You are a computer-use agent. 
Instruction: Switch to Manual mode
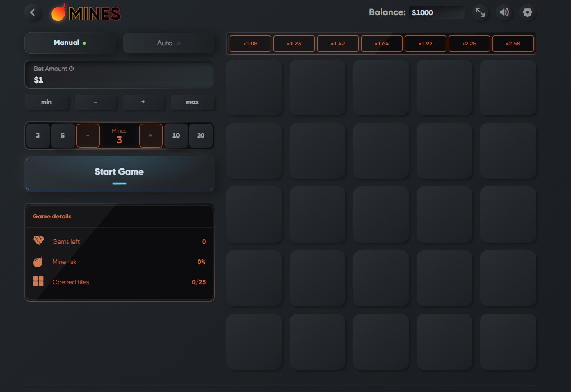70,43
